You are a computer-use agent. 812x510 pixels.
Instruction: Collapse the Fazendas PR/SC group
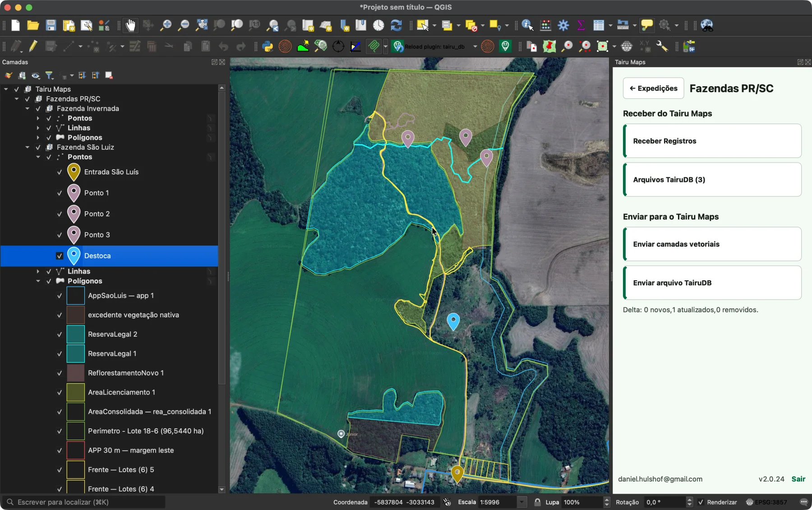click(x=17, y=99)
